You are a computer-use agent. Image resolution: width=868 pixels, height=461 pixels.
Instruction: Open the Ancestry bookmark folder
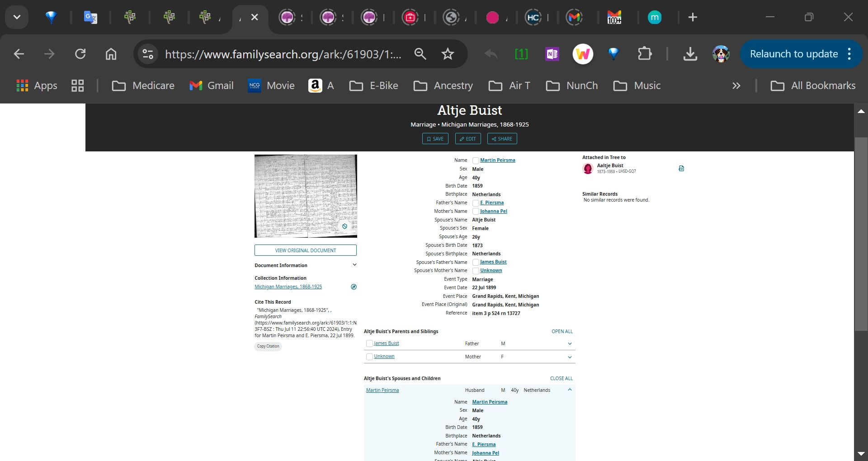[x=443, y=85]
